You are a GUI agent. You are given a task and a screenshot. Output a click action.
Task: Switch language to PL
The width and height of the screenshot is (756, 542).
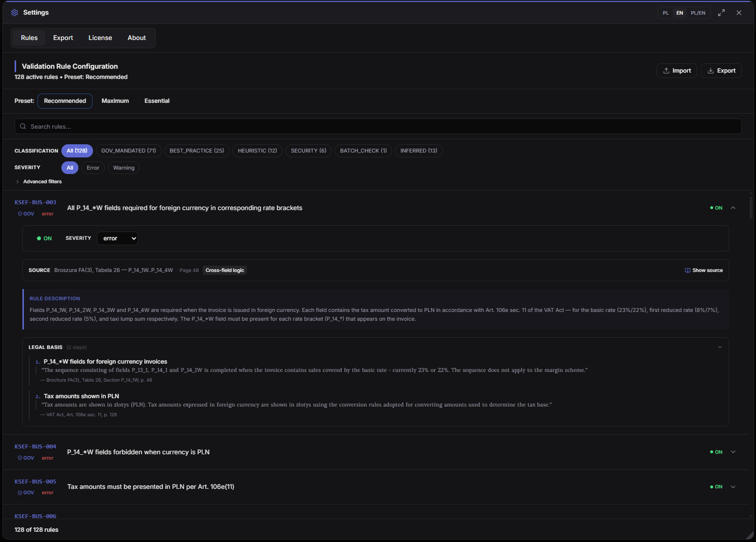coord(665,13)
